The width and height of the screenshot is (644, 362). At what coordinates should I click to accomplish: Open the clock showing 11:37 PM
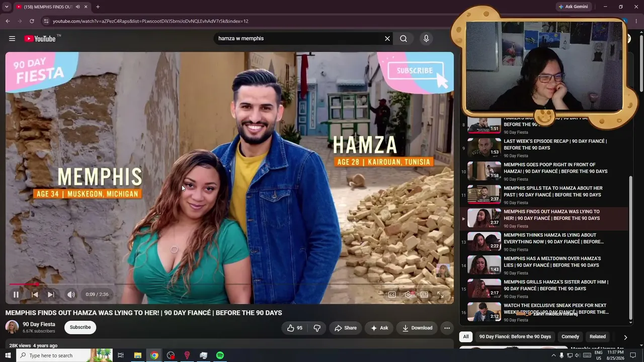click(x=616, y=355)
